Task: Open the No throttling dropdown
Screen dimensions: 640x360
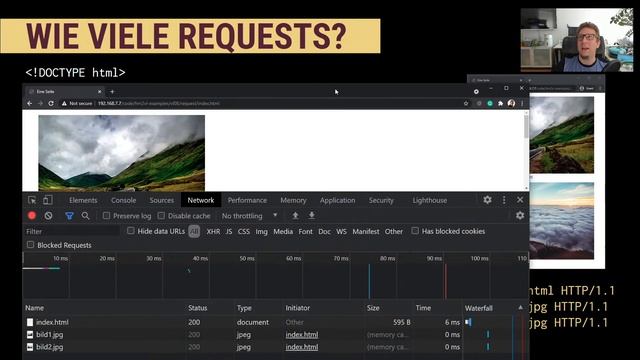Action: [249, 216]
